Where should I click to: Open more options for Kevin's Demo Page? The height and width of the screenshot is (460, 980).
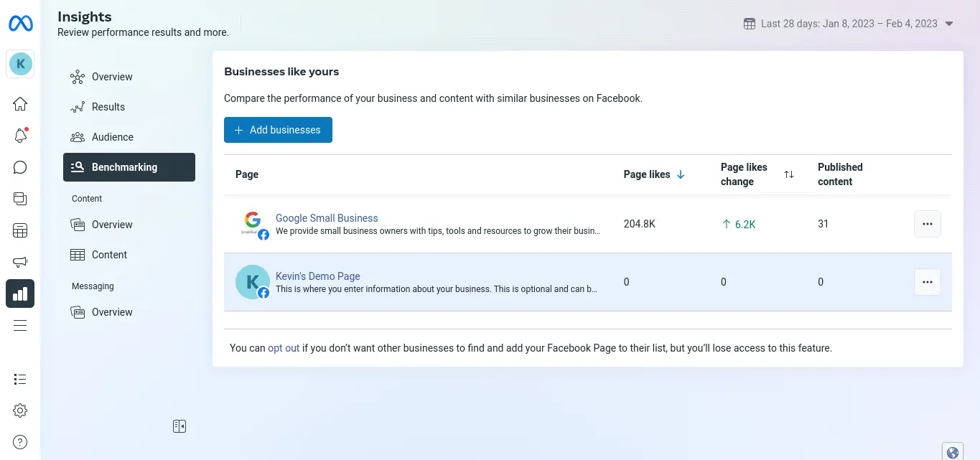point(928,282)
